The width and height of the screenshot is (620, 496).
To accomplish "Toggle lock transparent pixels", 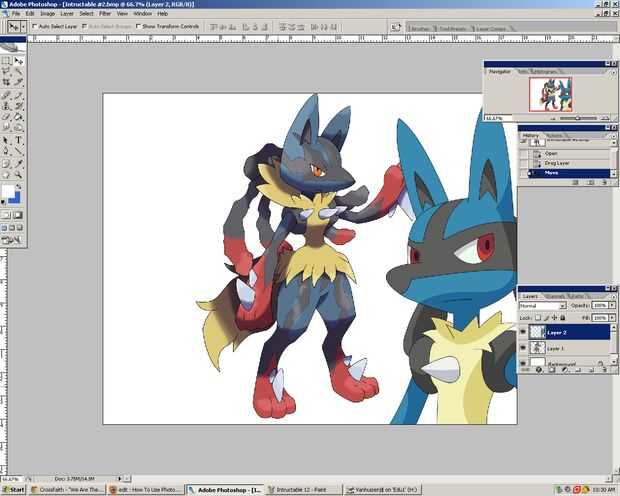I will [538, 318].
